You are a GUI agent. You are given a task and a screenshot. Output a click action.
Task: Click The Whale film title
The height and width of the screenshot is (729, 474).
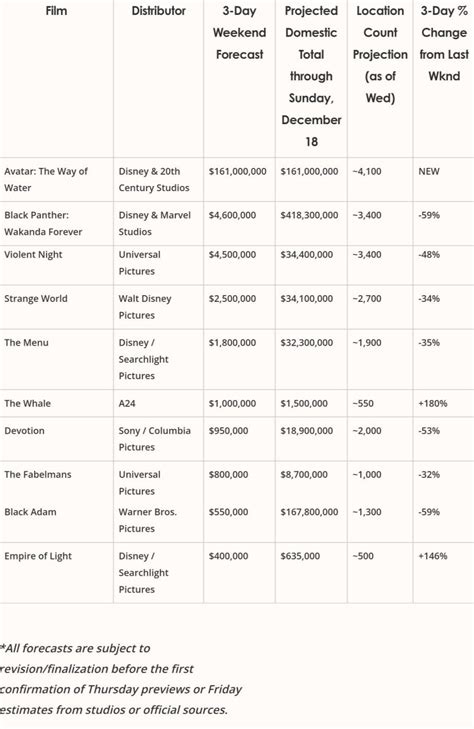27,403
